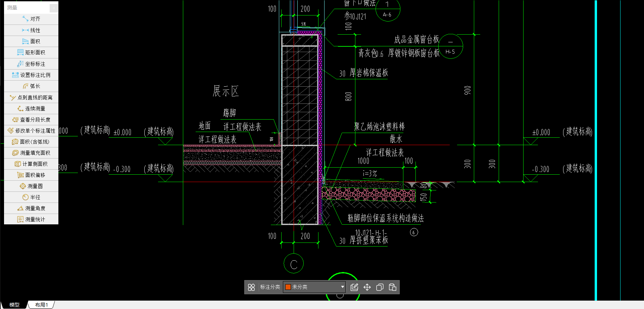Image resolution: width=644 pixels, height=309 pixels.
Task: Click the copy icon in floating toolbar
Action: [380, 287]
